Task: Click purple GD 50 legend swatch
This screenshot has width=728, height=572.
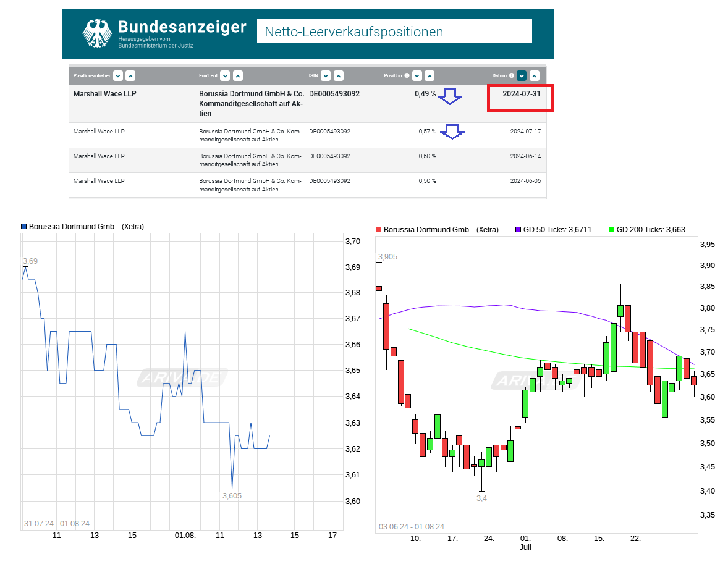Action: [x=518, y=230]
